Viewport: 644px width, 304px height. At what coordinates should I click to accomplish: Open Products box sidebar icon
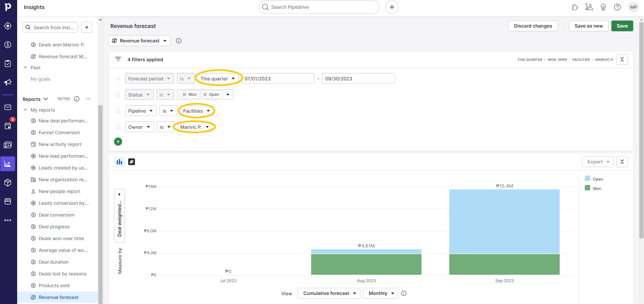8,183
